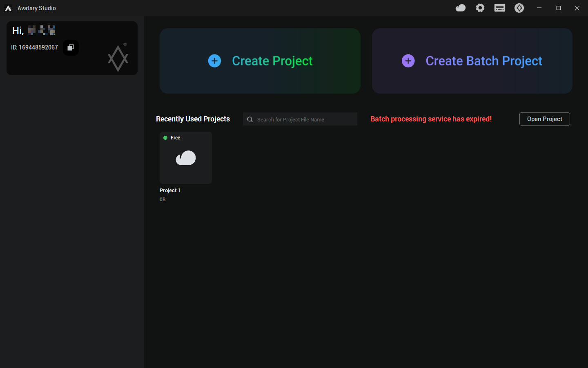Click the Create Project text label
The height and width of the screenshot is (368, 588).
[x=272, y=61]
